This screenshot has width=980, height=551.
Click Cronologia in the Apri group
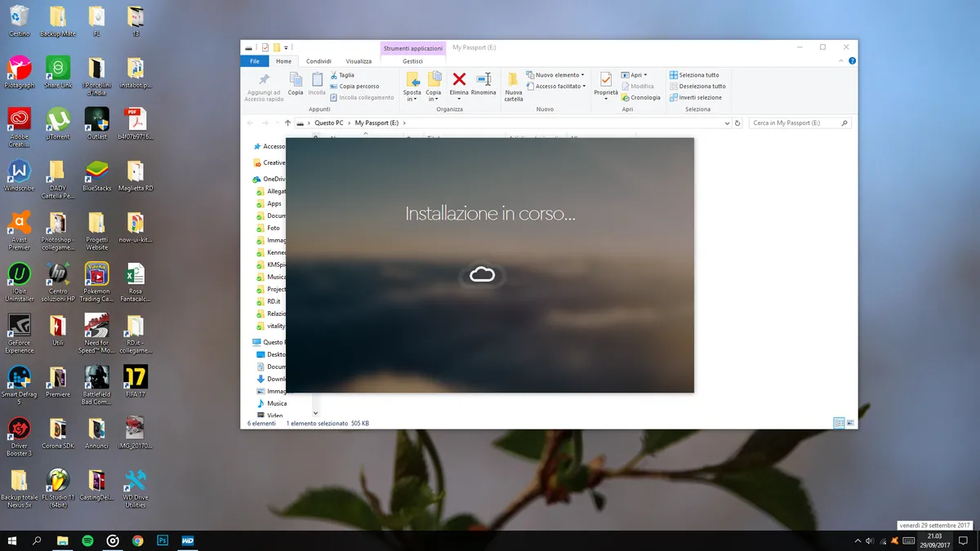click(x=641, y=97)
